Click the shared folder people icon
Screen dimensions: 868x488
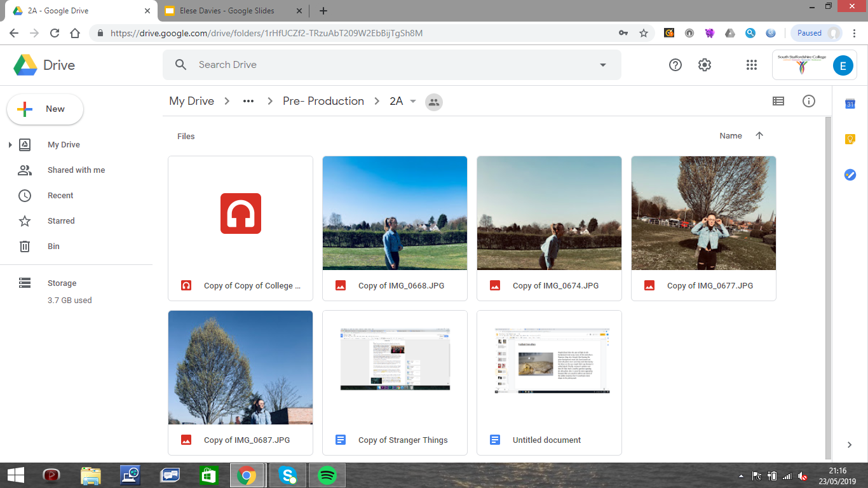tap(434, 102)
